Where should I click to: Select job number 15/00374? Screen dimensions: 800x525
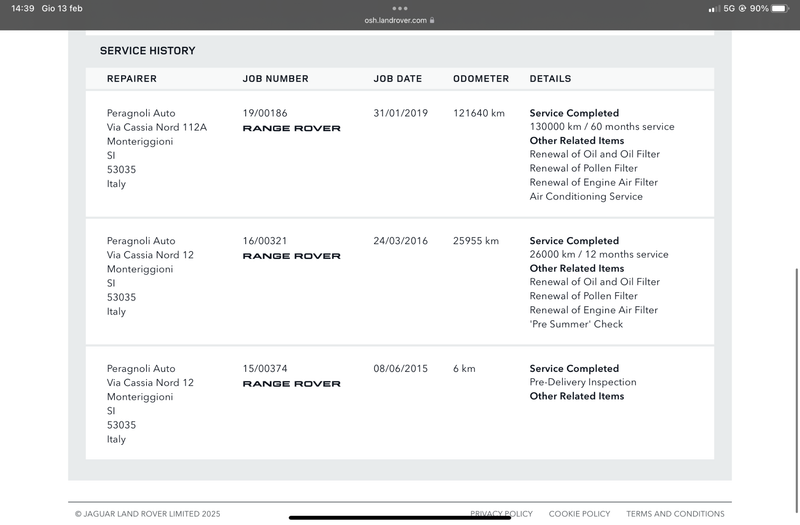coord(265,368)
